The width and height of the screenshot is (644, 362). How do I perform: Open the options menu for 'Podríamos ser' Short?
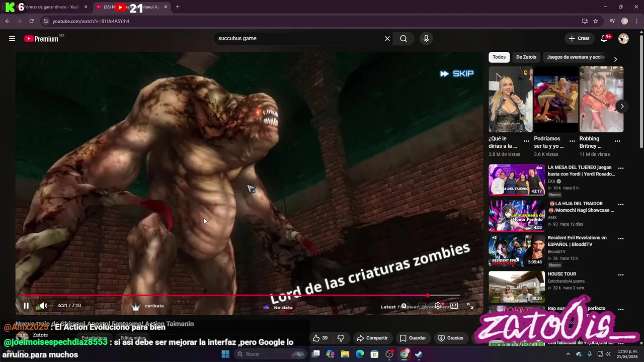[x=572, y=141]
